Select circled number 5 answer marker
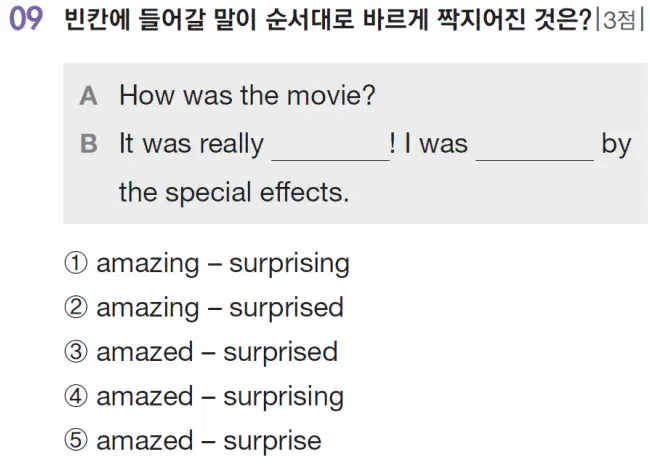 tap(76, 440)
